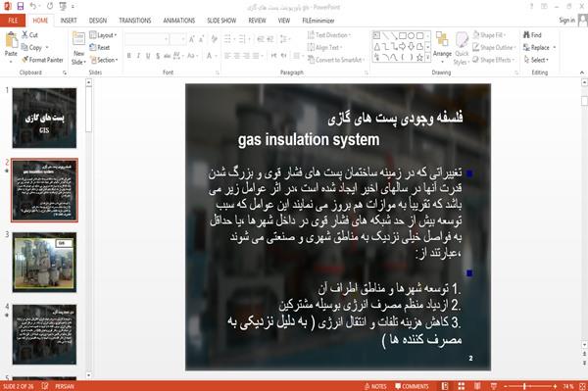Select slide 3 thumbnail with GIS photo
Screen dimensions: 588x391
click(44, 262)
